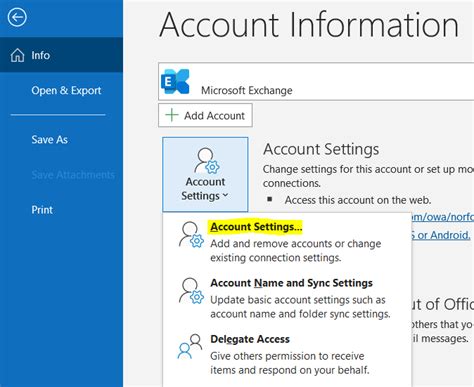Image resolution: width=474 pixels, height=387 pixels.
Task: Open the Microsoft Exchange account selector
Action: coord(316,81)
